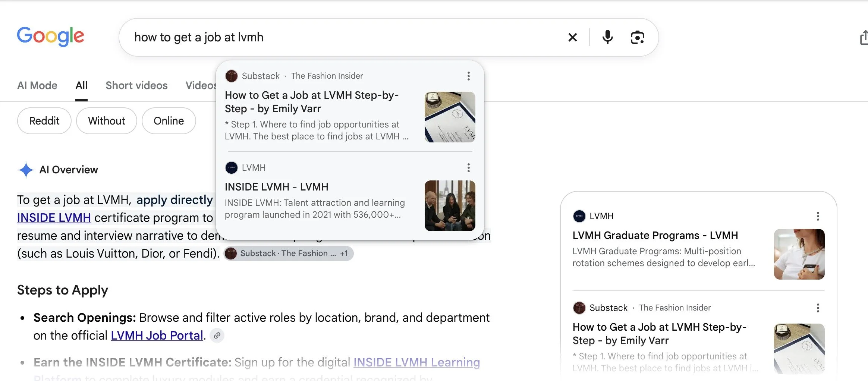Open options menu for Substack popup result

click(468, 76)
